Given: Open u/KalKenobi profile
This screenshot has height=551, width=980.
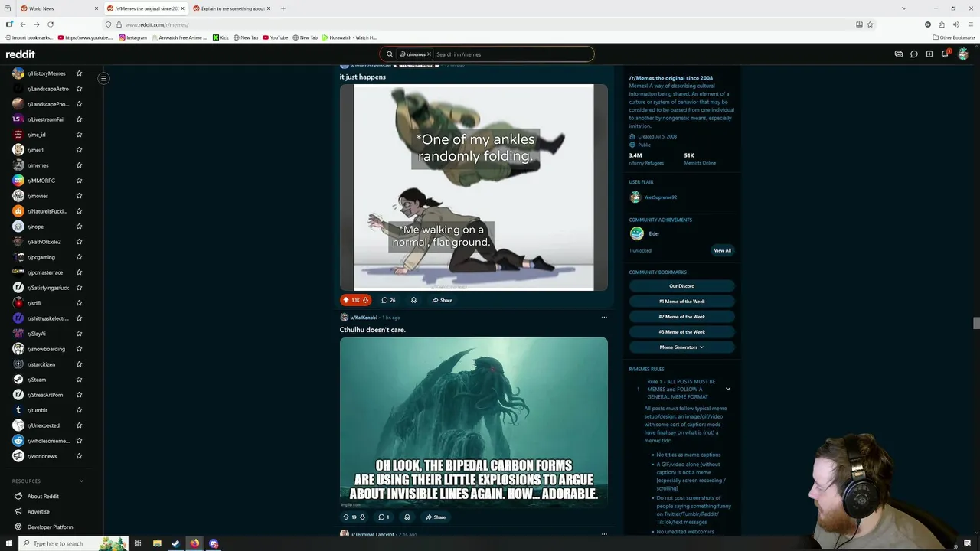Looking at the screenshot, I should point(364,318).
